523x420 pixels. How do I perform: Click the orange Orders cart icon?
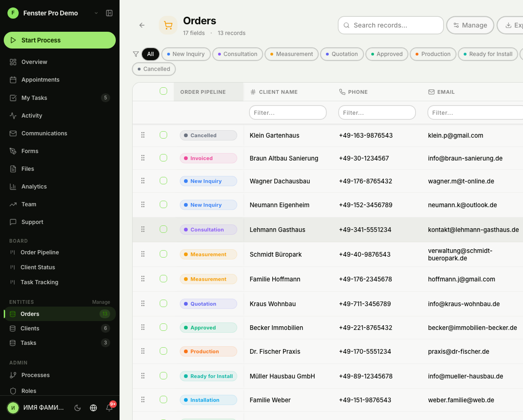[168, 25]
